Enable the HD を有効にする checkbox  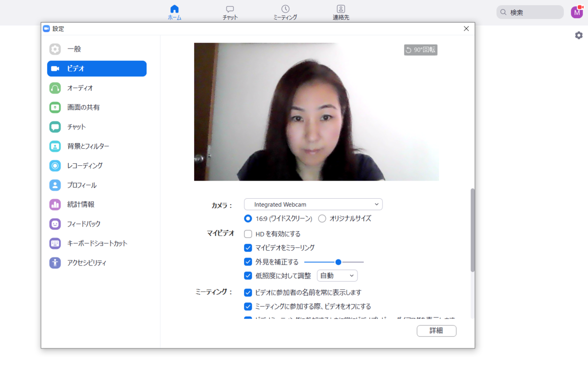248,234
